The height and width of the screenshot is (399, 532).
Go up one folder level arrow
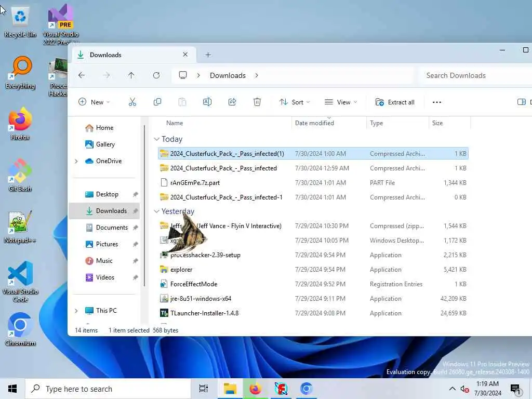point(131,75)
